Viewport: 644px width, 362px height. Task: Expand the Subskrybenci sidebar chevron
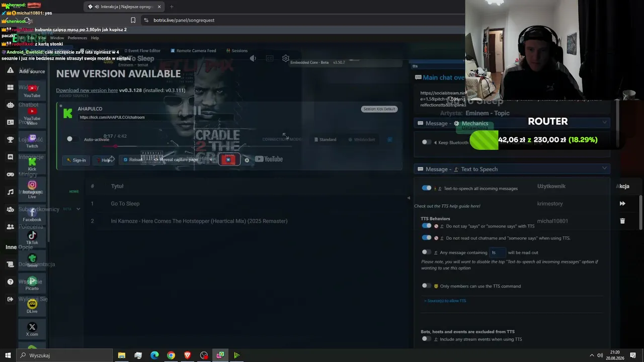[78, 209]
